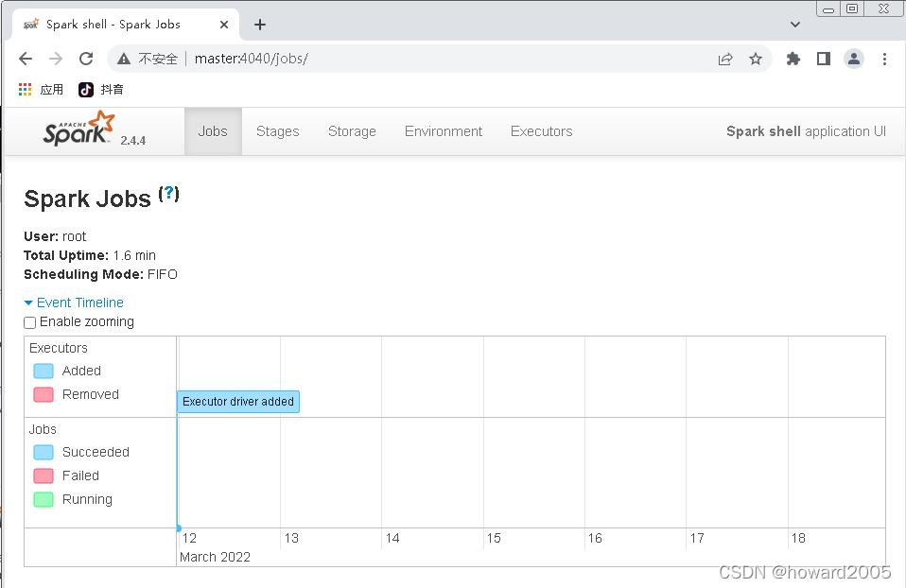Click the '16' tick on timeline axis

coord(595,538)
